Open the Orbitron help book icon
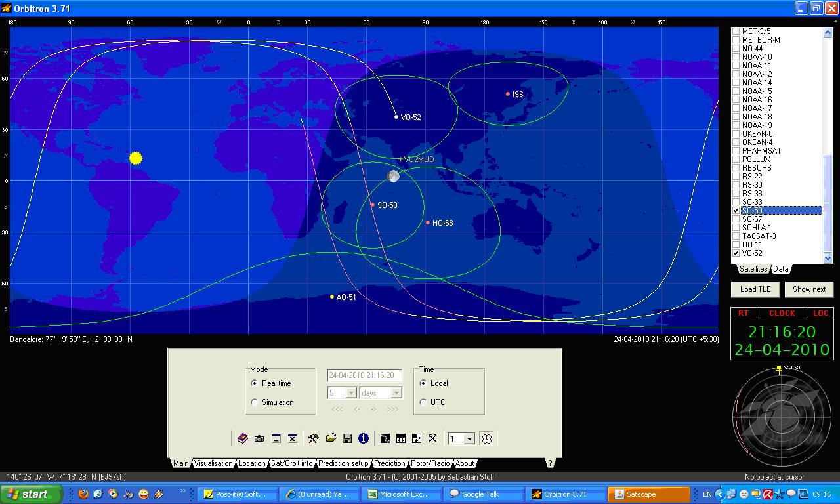 click(x=242, y=438)
